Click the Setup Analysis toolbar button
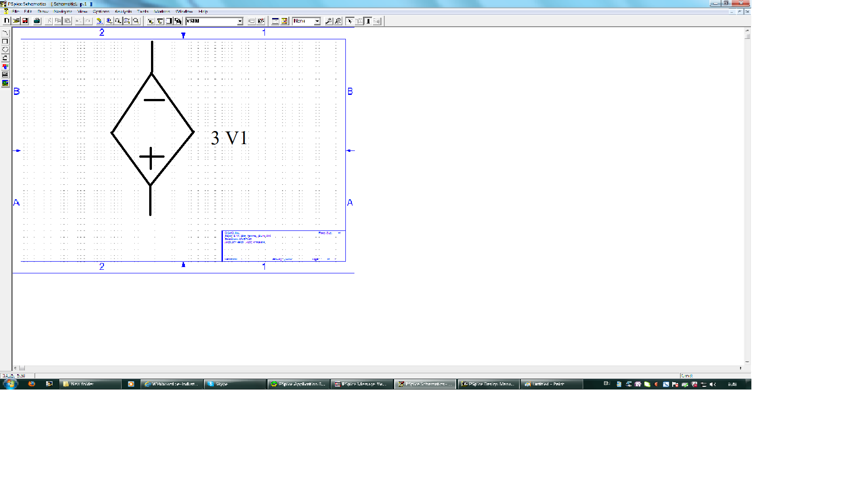Screen dimensions: 868x488 (x=275, y=21)
